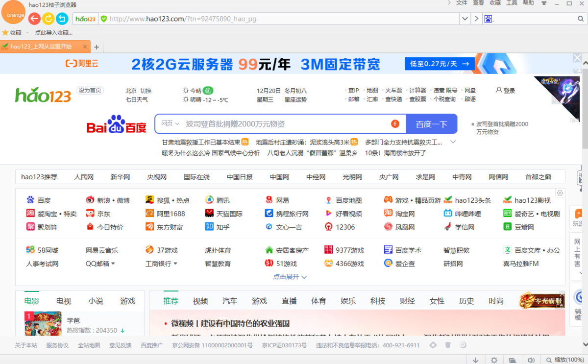Click the 百度一下 search button
Screen dimensions: 588x364
[431, 124]
